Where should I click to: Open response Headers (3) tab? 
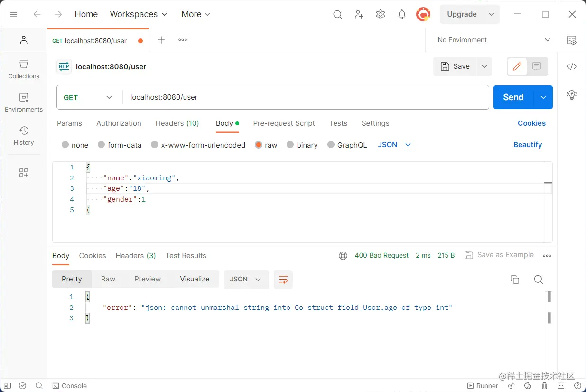pyautogui.click(x=136, y=256)
